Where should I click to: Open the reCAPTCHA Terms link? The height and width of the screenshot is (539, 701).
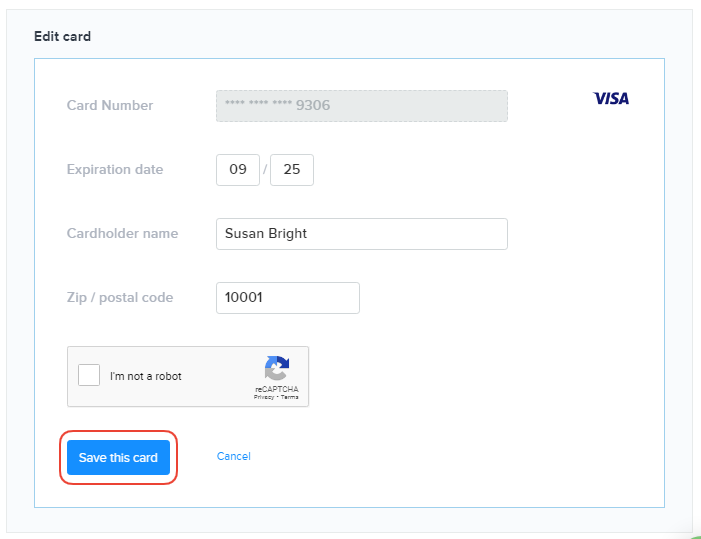pyautogui.click(x=290, y=397)
